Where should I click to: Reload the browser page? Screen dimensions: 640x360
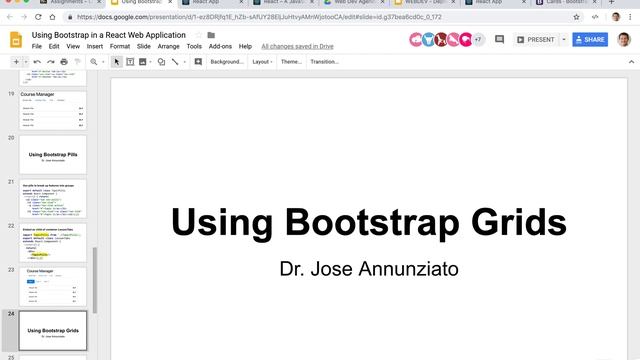click(38, 17)
